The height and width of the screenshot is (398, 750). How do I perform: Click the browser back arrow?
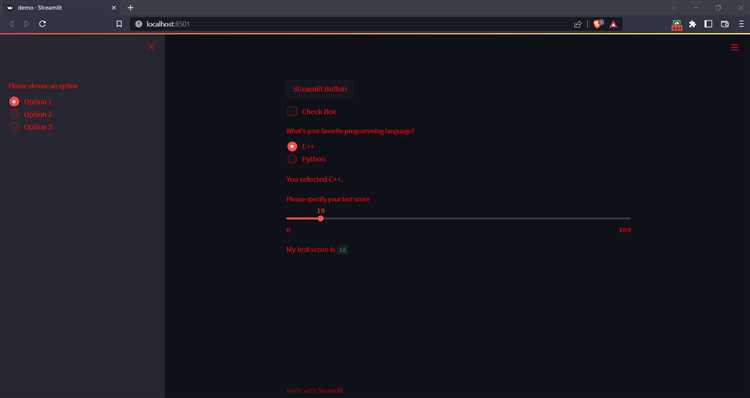point(11,24)
